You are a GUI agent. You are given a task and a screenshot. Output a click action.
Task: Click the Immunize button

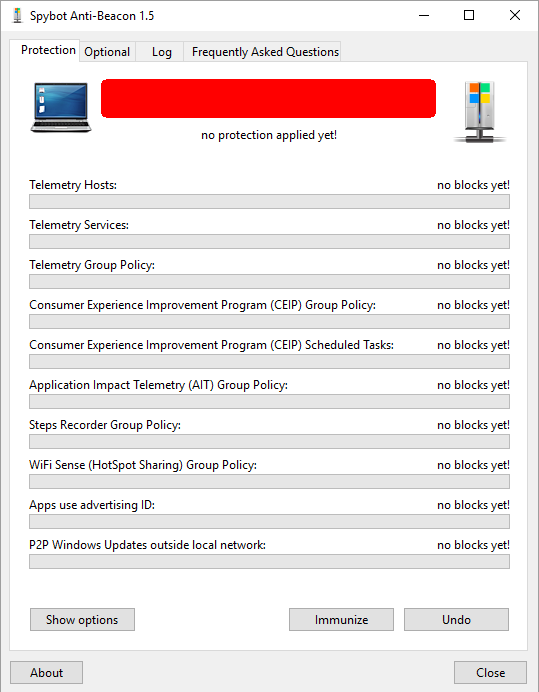(x=341, y=620)
